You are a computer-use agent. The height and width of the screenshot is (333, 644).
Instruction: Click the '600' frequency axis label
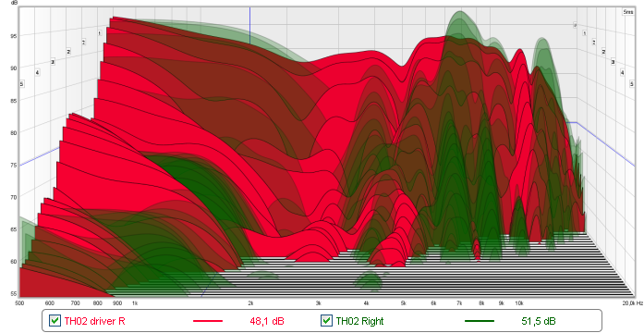50,303
